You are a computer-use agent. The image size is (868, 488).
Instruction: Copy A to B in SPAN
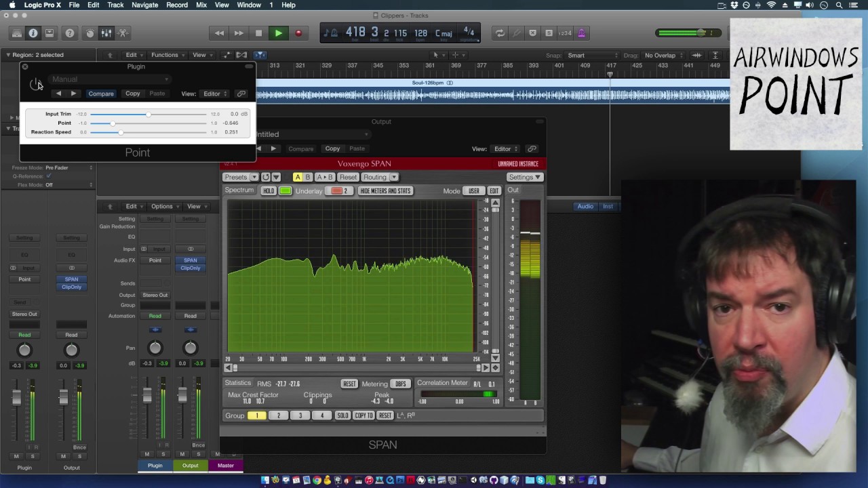[325, 177]
